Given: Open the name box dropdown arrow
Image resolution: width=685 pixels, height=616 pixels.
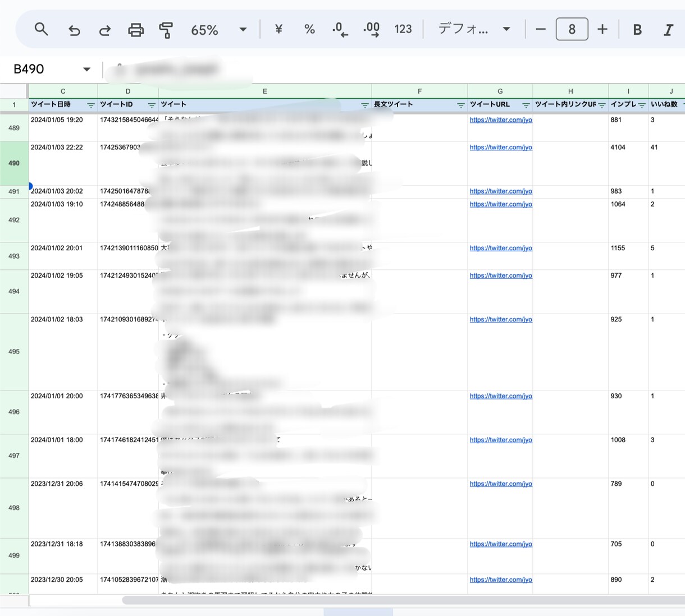Looking at the screenshot, I should coord(86,69).
